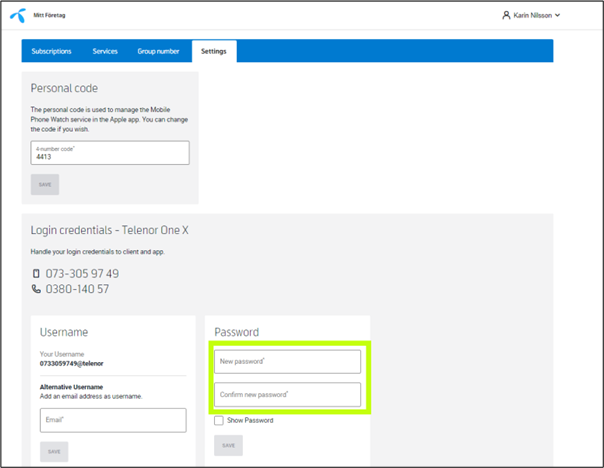The image size is (604, 468).
Task: Save the new password
Action: pos(228,445)
